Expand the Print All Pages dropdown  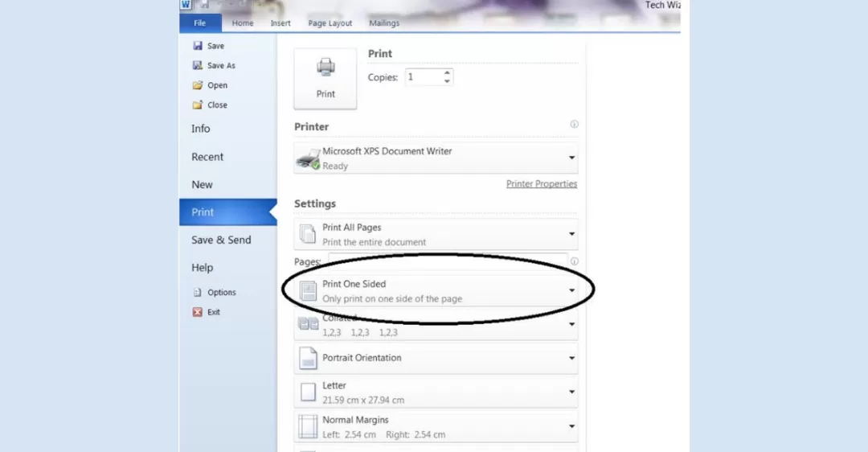pos(571,234)
